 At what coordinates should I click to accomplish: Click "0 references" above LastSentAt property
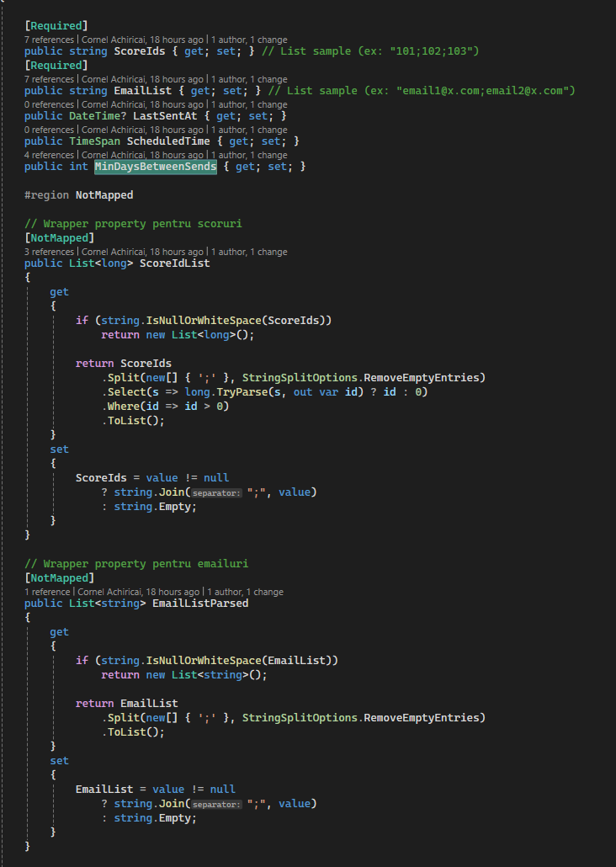click(50, 104)
